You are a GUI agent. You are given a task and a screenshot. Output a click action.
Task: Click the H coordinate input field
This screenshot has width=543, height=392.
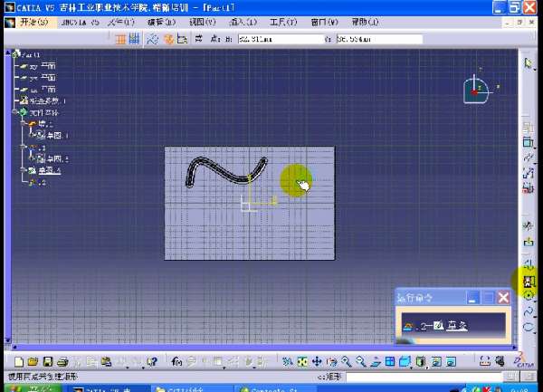tap(281, 39)
